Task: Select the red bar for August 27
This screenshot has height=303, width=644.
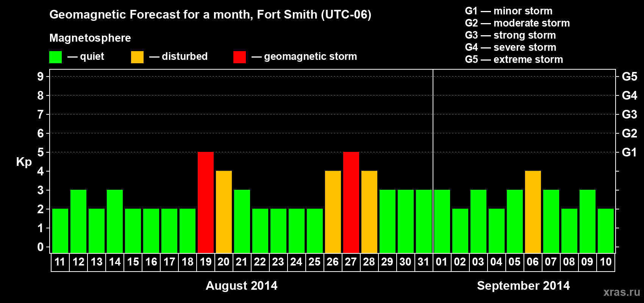Action: [351, 202]
